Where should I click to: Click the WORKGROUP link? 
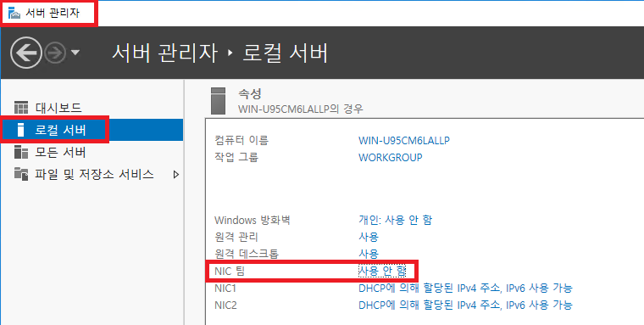(x=390, y=158)
